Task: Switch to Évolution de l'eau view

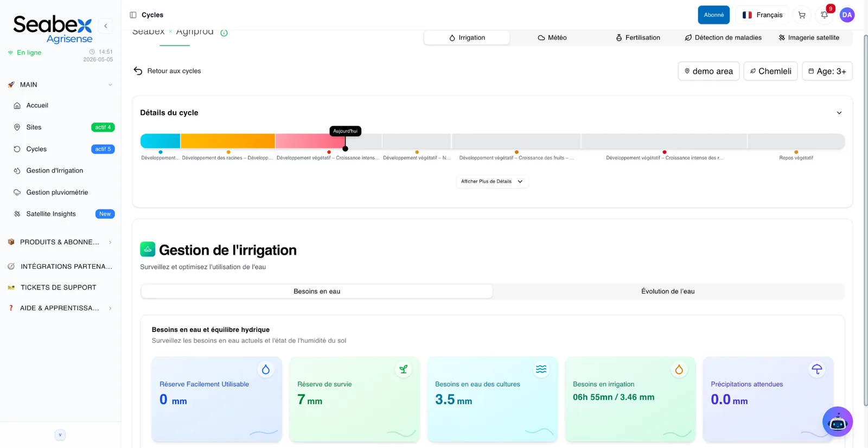Action: [x=668, y=291]
